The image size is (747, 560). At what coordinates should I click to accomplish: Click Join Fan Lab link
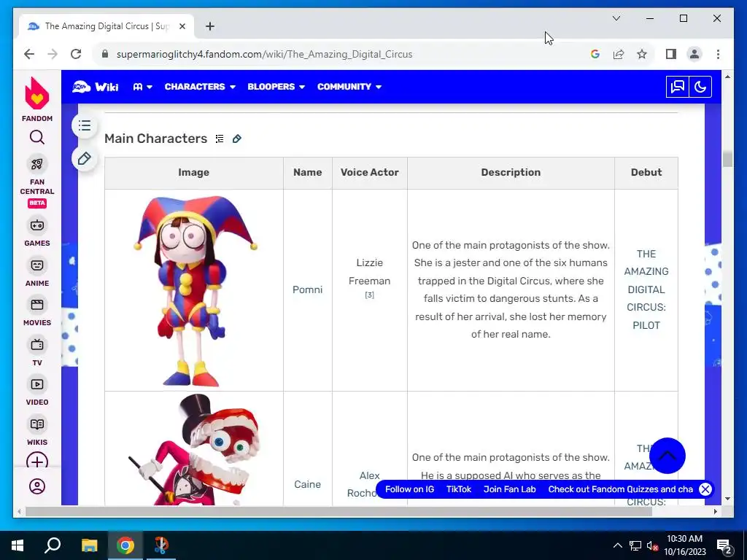(x=510, y=489)
